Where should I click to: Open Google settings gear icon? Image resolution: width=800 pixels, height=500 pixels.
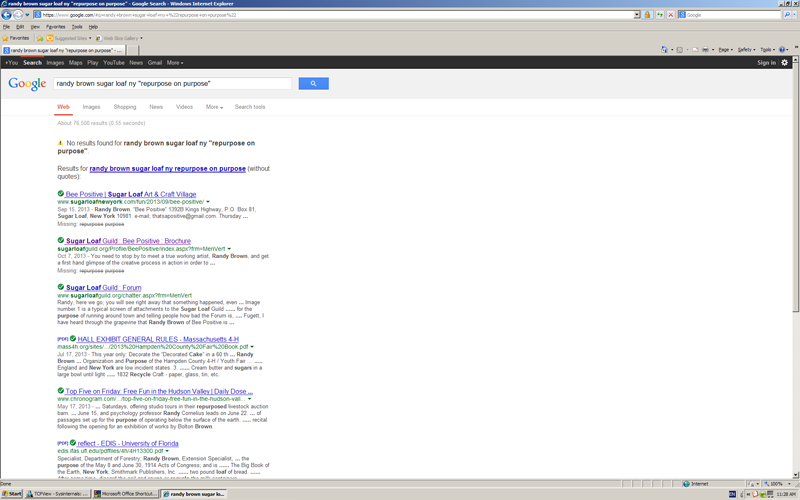click(x=785, y=63)
